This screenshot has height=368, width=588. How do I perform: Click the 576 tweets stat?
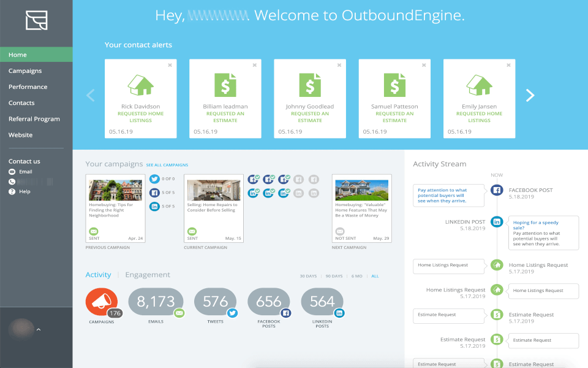click(215, 302)
